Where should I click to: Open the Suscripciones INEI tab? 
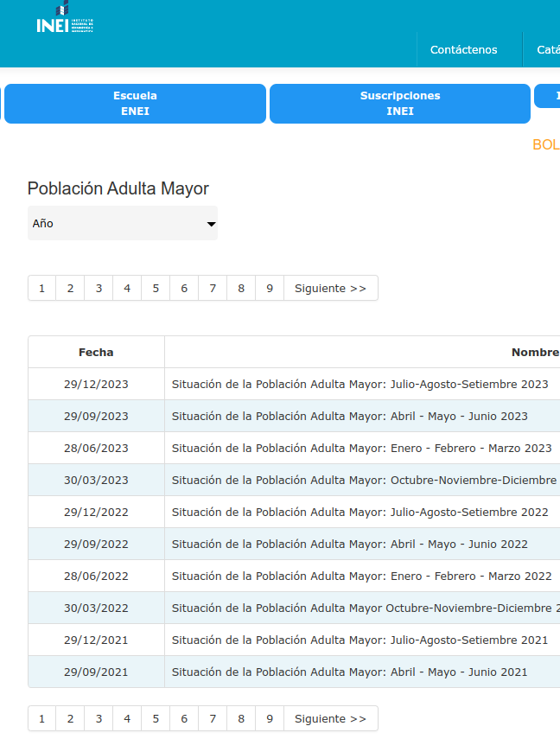pyautogui.click(x=399, y=104)
